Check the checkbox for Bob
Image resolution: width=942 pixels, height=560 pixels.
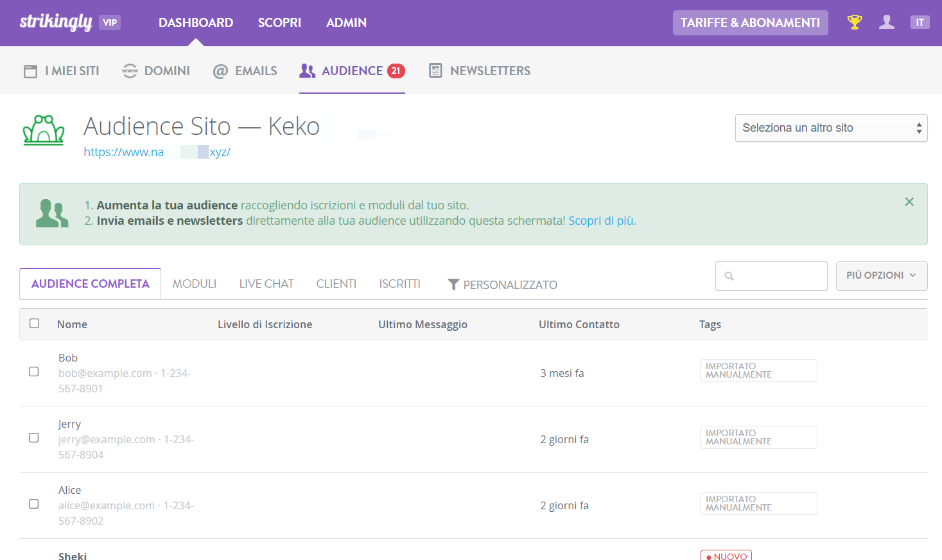coord(34,372)
